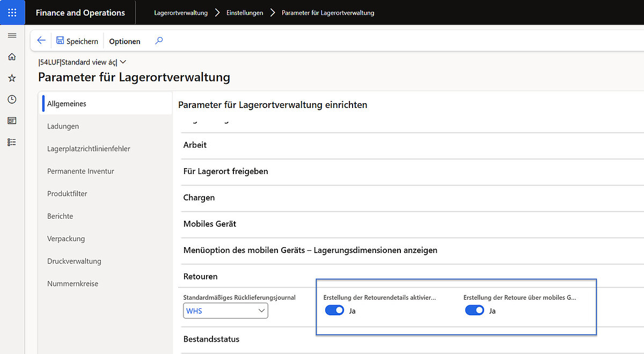Open the Favorites star in the sidebar
This screenshot has height=354, width=644.
click(12, 78)
